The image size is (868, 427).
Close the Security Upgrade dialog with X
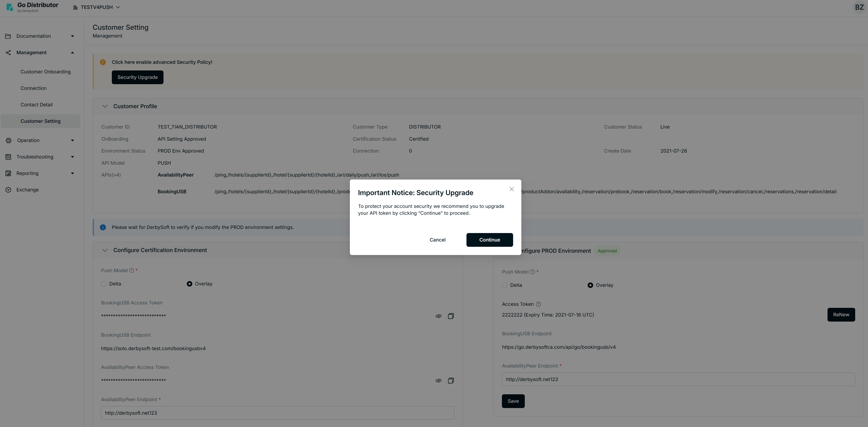tap(512, 189)
